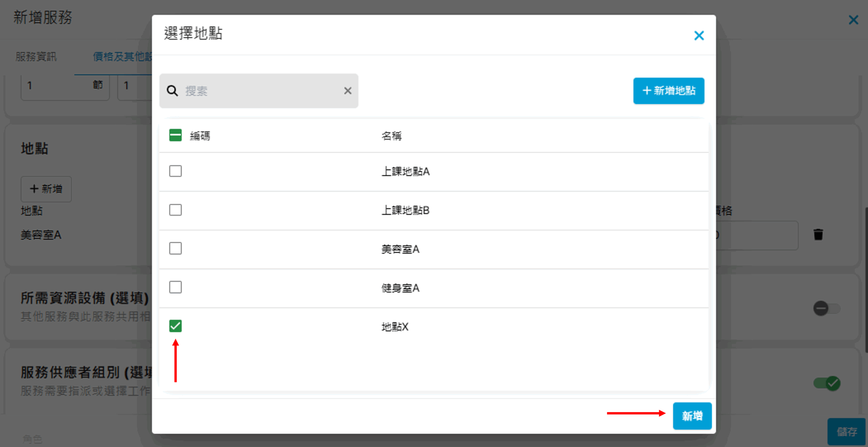Click the 新增地點 button
This screenshot has height=447, width=868.
click(669, 91)
